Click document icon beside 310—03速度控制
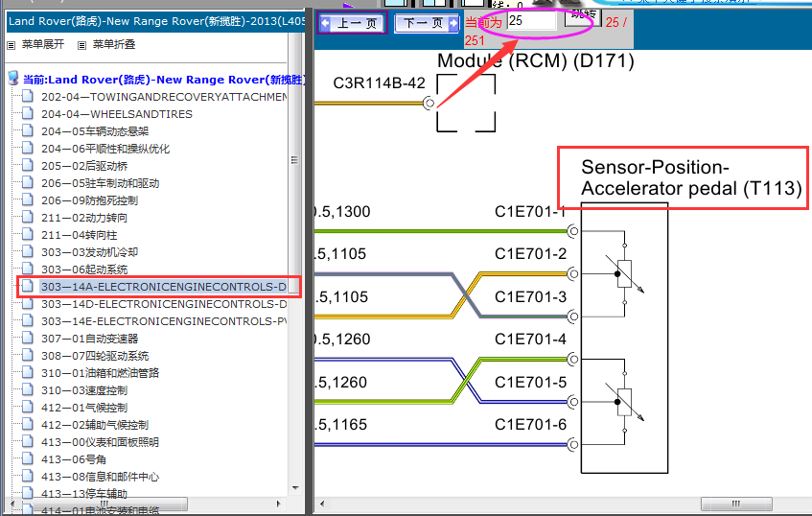The image size is (812, 516). (28, 389)
